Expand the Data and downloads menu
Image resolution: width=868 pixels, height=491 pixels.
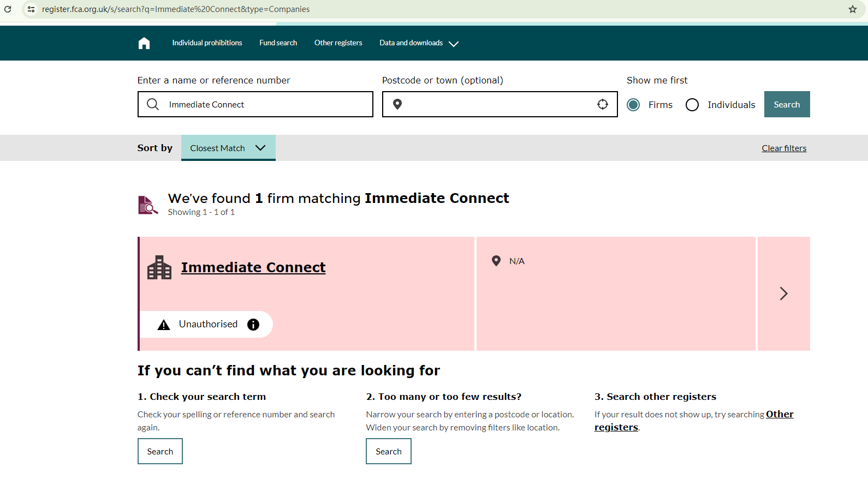(419, 43)
